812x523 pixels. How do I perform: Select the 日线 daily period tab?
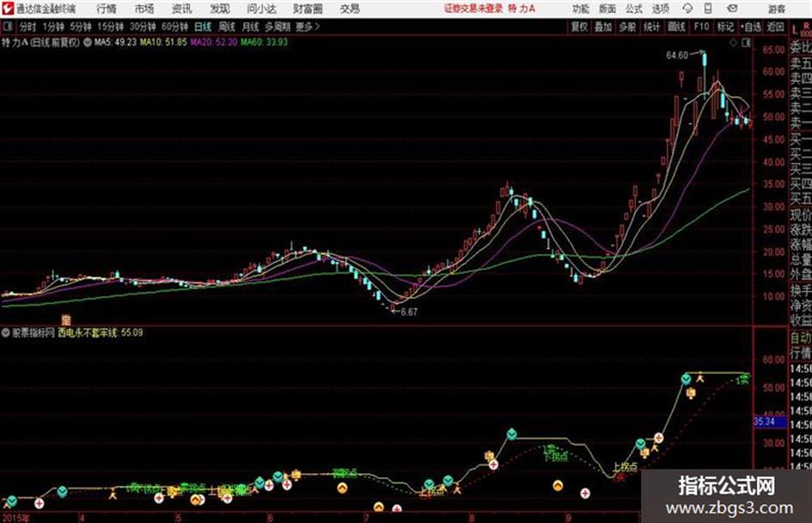coord(203,27)
